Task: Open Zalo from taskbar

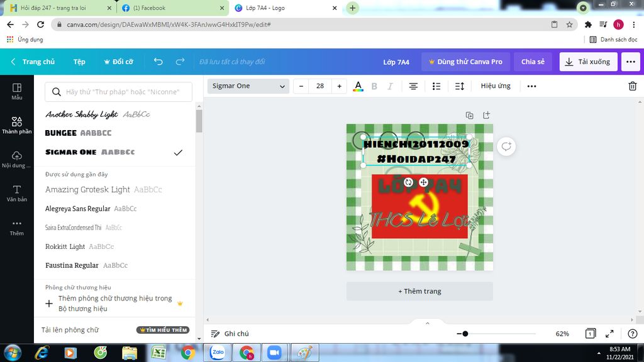Action: click(218, 353)
